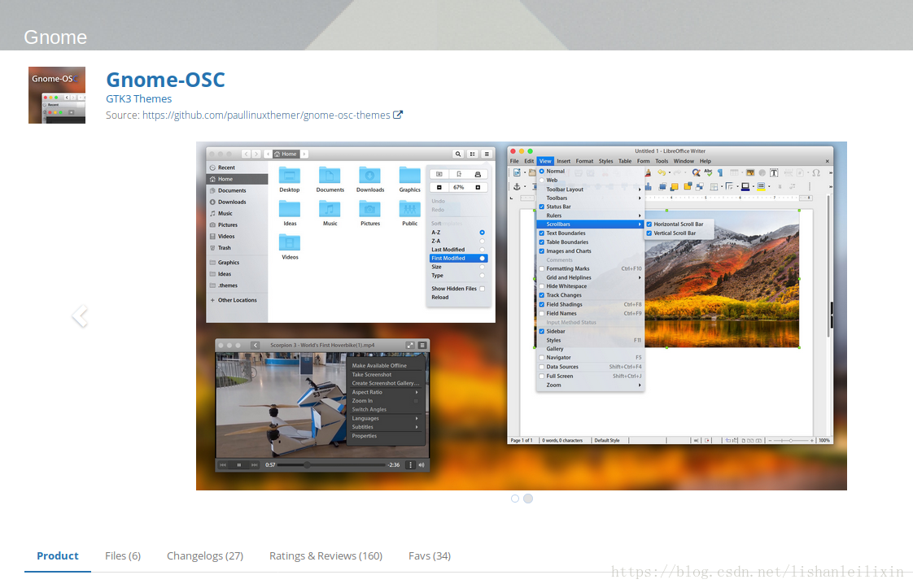
Task: Select the Z-A sort radio button
Action: click(482, 241)
